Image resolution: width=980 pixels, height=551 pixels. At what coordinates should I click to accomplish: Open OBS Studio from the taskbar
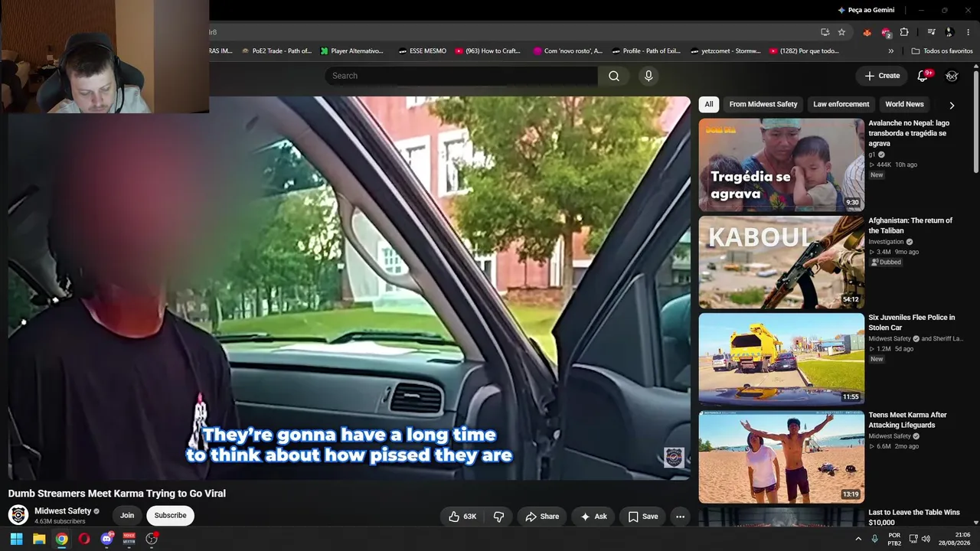152,539
